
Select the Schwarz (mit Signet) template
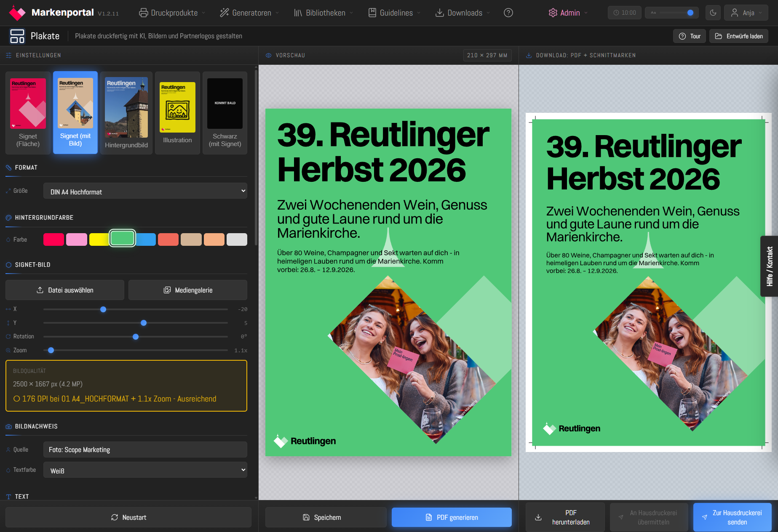click(x=225, y=113)
